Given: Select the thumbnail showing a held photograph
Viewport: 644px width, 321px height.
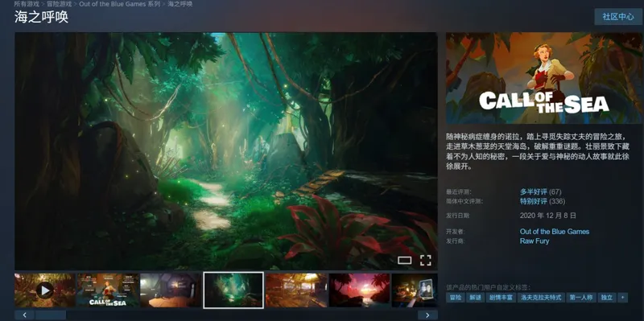Looking at the screenshot, I should click(x=415, y=290).
